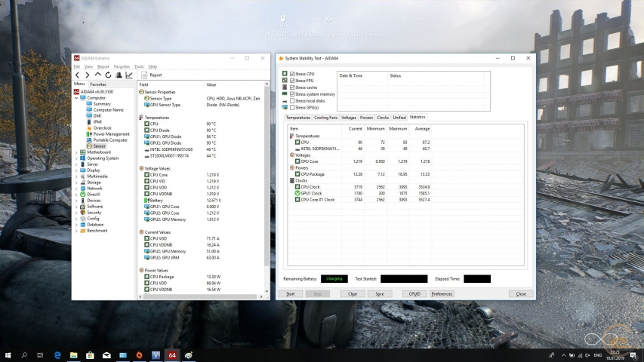The image size is (644, 362).
Task: Select Computer Name in the tree
Action: coord(108,110)
